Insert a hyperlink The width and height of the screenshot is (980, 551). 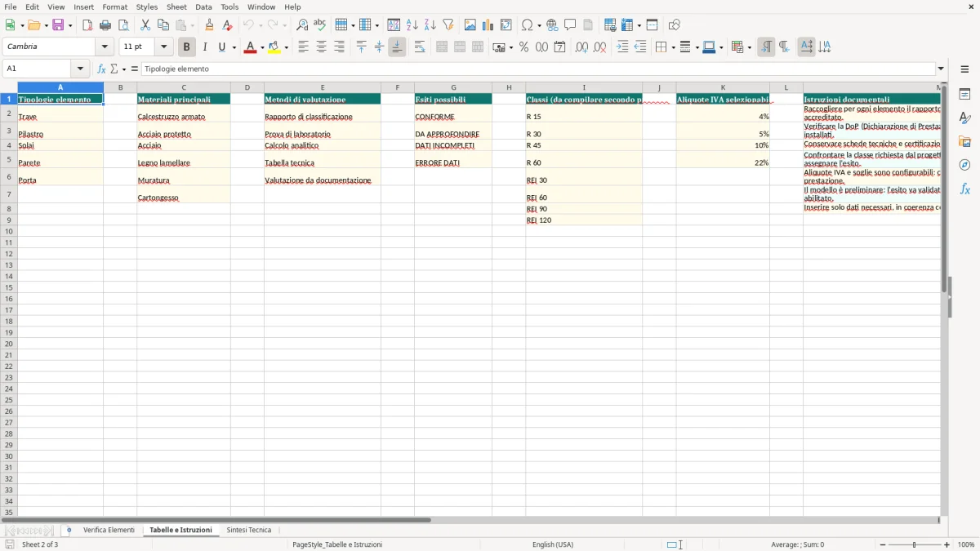coord(553,25)
